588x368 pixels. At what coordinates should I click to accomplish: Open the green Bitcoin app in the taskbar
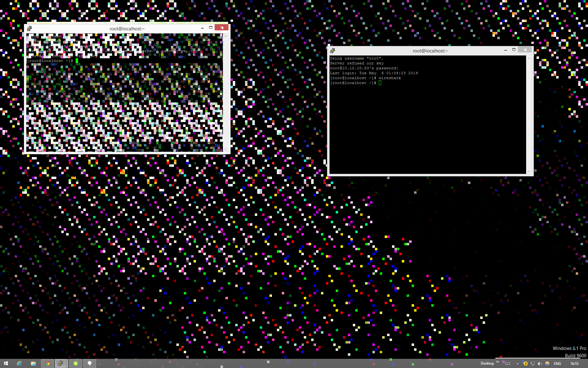(x=76, y=363)
